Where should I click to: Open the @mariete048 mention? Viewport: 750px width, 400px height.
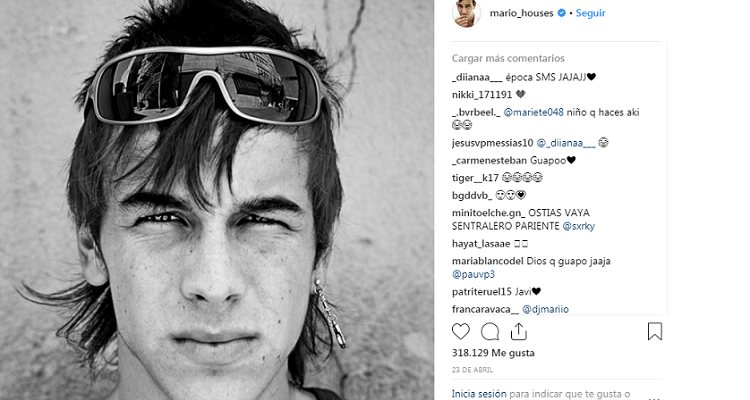pos(534,112)
